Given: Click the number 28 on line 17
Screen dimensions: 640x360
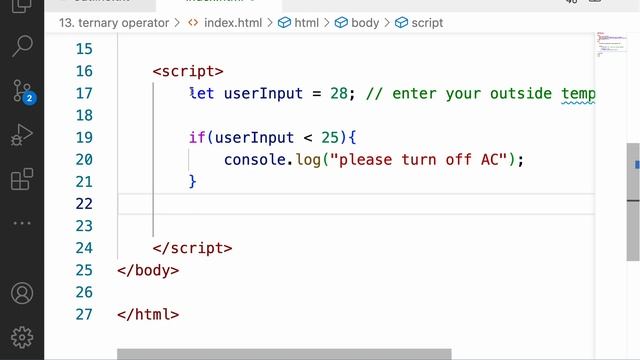Looking at the screenshot, I should (339, 93).
